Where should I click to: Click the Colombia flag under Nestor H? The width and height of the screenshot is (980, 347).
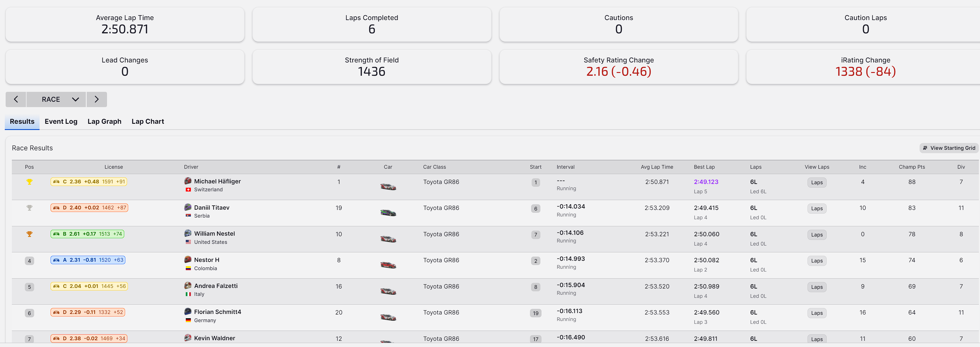188,268
